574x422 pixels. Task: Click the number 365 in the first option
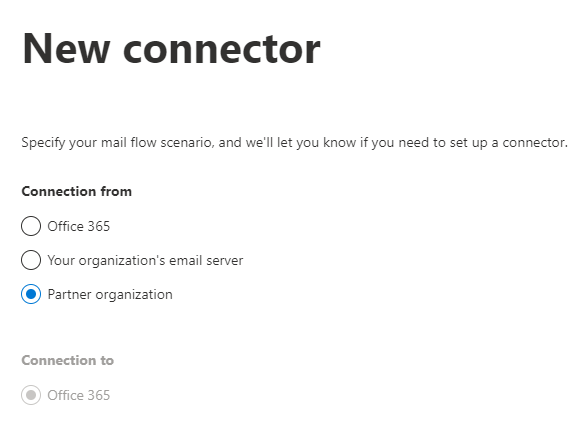click(98, 226)
